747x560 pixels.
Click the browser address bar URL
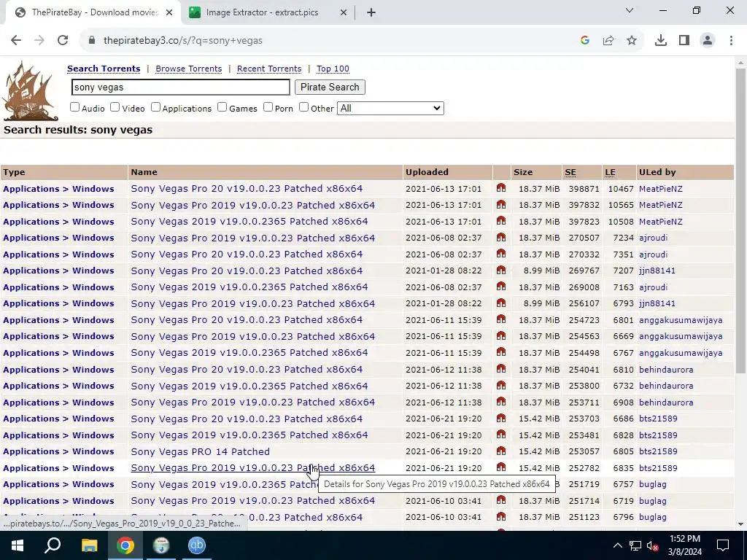[183, 41]
